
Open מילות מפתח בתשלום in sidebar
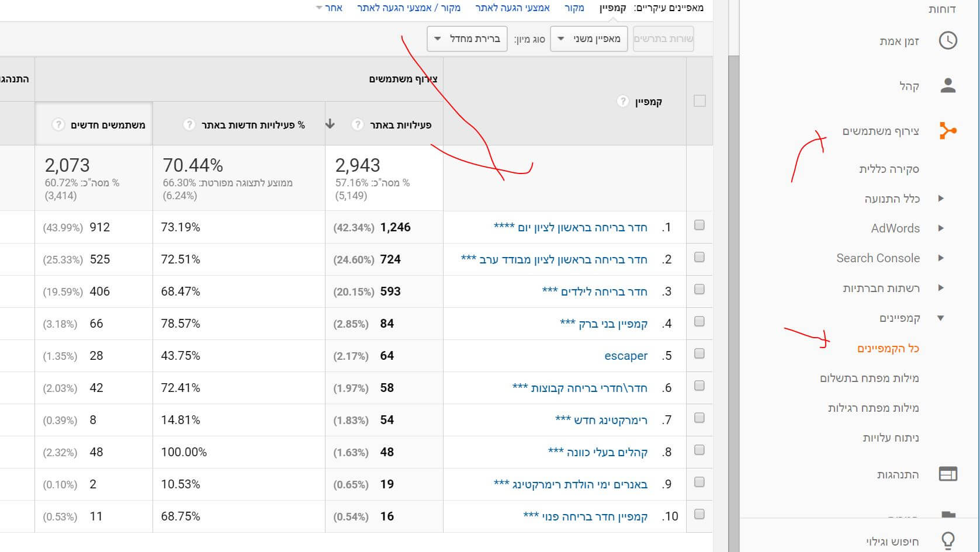(870, 378)
